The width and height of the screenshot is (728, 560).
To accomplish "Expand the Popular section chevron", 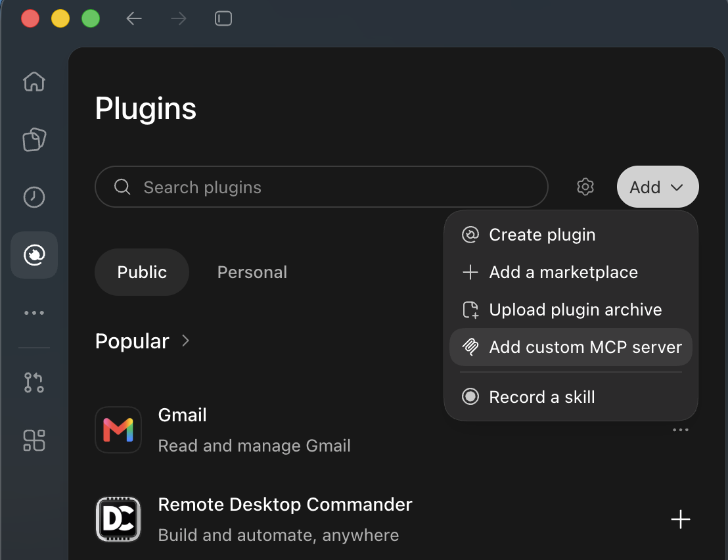I will [x=185, y=341].
